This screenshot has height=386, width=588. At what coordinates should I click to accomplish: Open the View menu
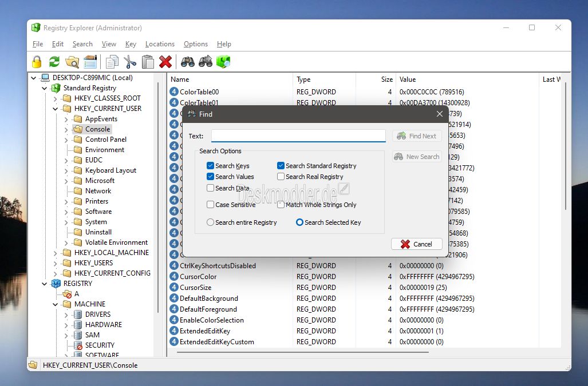point(109,44)
